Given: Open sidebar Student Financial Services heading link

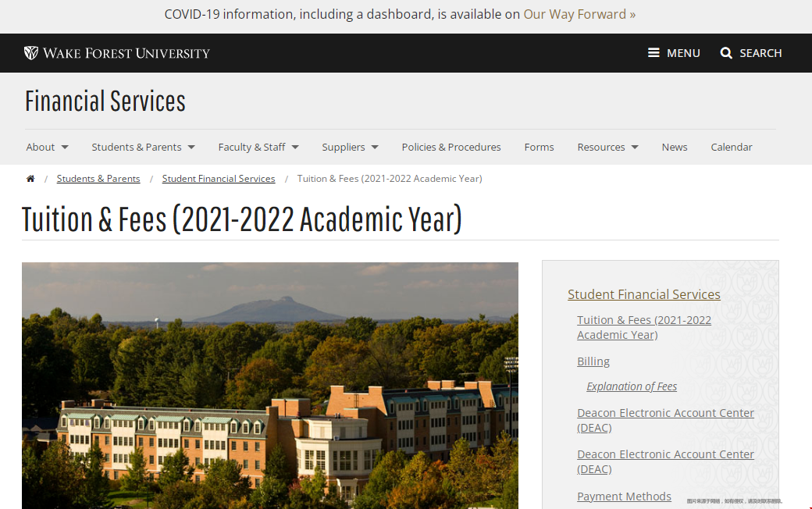Looking at the screenshot, I should pyautogui.click(x=643, y=294).
